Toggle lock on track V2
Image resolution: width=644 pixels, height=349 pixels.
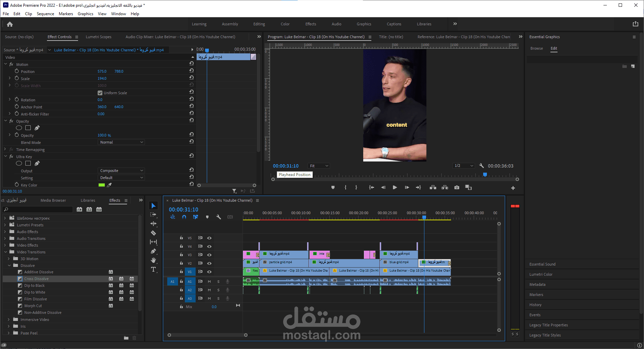[x=181, y=263]
